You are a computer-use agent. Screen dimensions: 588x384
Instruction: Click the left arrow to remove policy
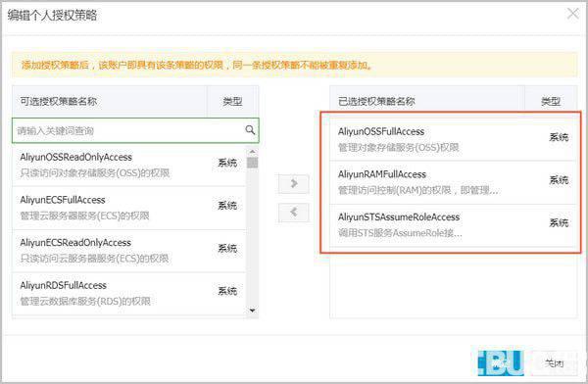click(x=294, y=213)
